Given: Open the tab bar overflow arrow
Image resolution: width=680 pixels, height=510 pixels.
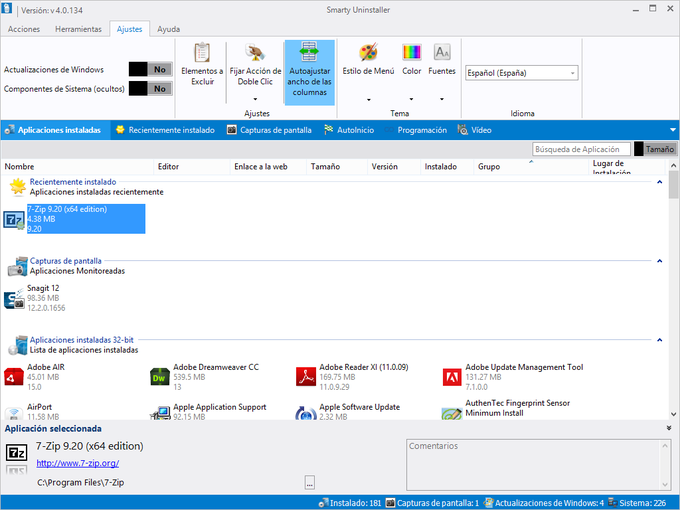Looking at the screenshot, I should [673, 130].
